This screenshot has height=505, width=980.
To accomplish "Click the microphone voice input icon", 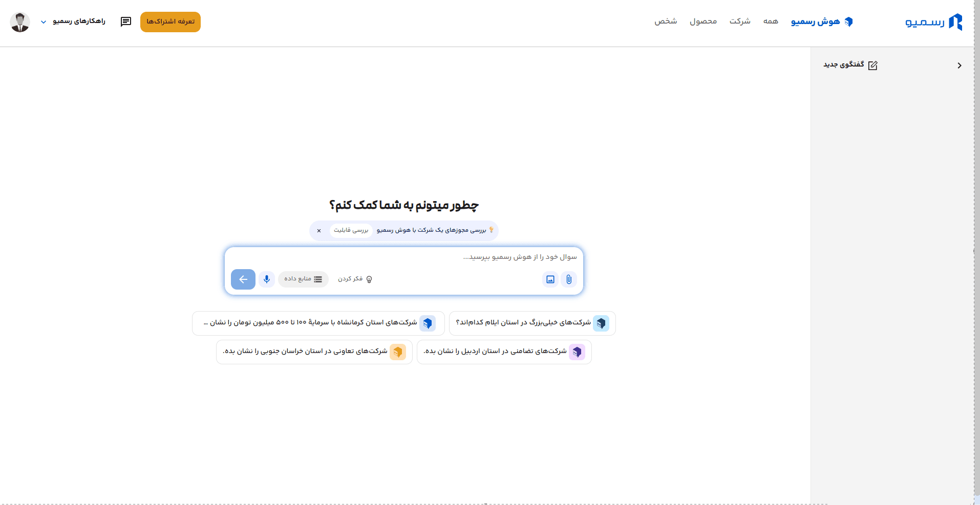I will (267, 279).
